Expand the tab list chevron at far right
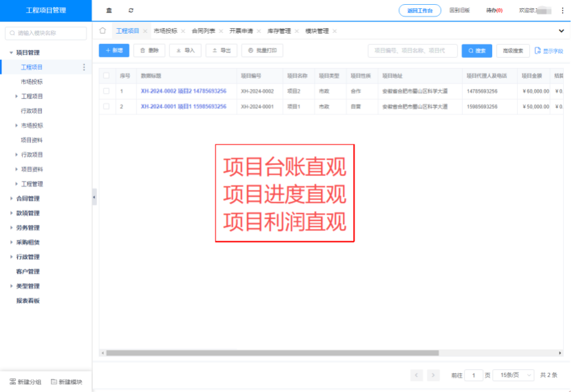 561,31
